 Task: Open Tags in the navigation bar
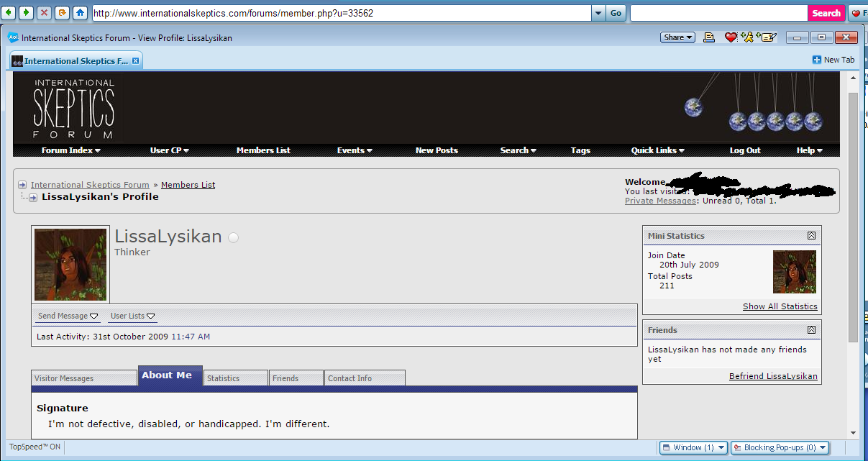click(x=580, y=150)
